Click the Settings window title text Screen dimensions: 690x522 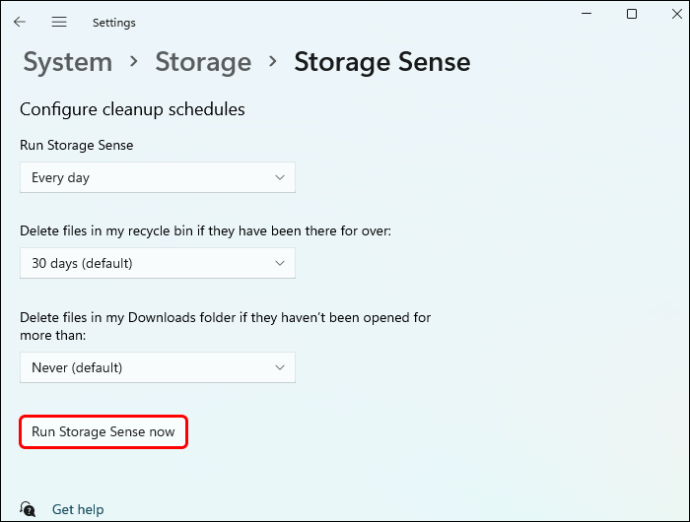114,22
